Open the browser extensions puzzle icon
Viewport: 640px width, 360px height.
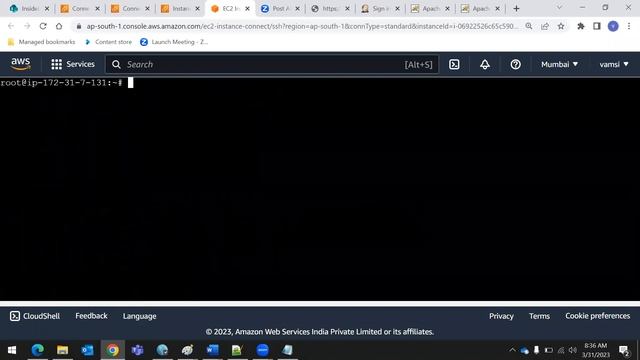coord(580,26)
